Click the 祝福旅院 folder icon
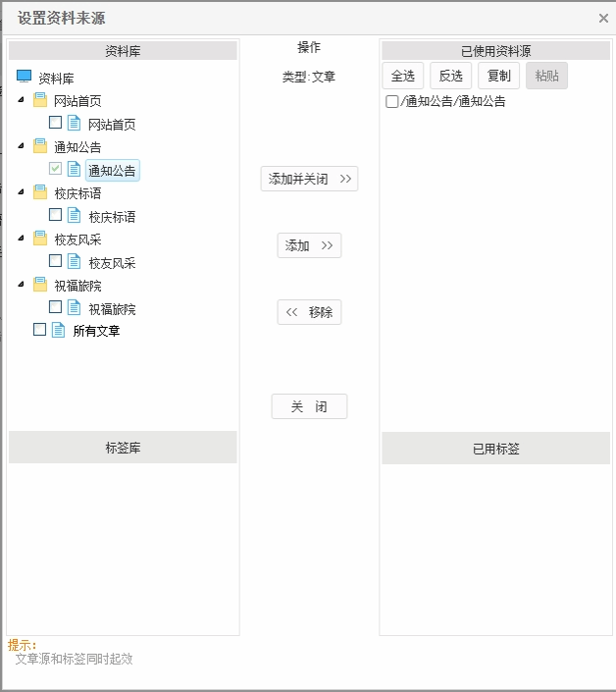 click(40, 285)
